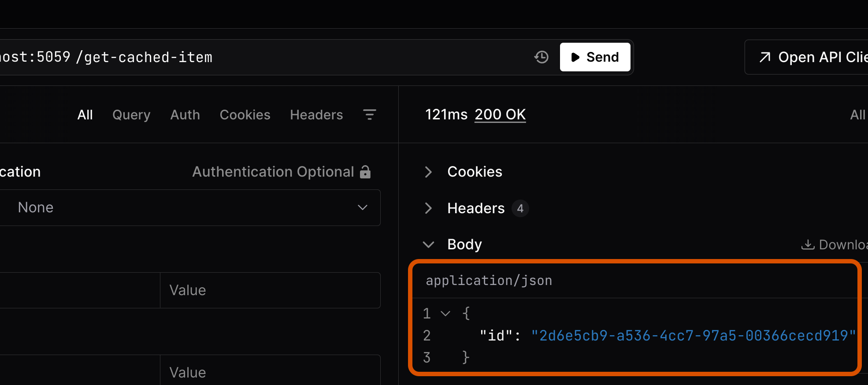
Task: Expand the response Headers section
Action: click(428, 208)
